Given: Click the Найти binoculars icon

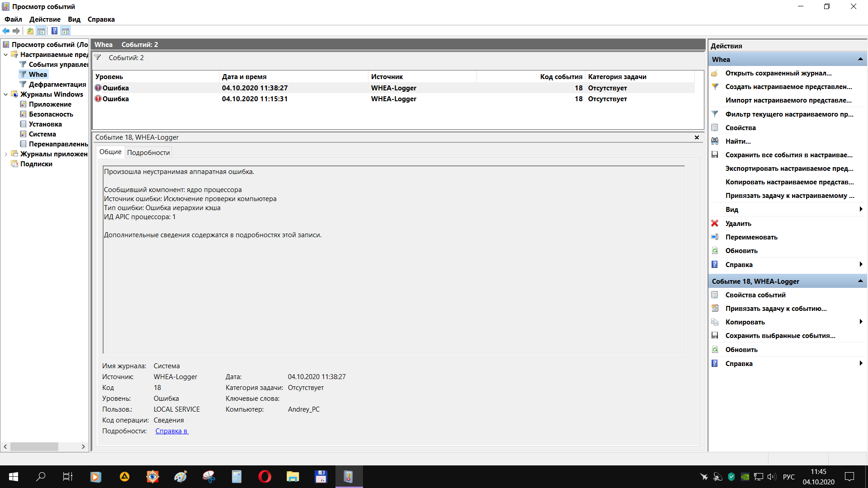Looking at the screenshot, I should 715,141.
